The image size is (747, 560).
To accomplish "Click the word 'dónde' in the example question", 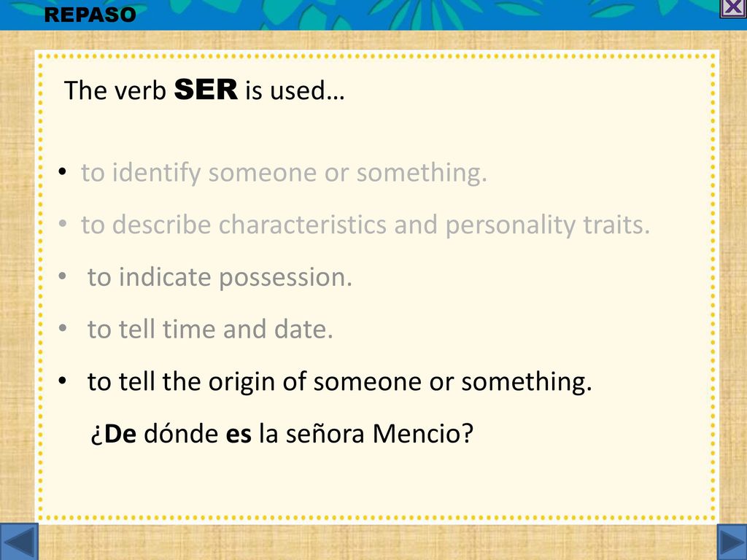I will coord(181,433).
